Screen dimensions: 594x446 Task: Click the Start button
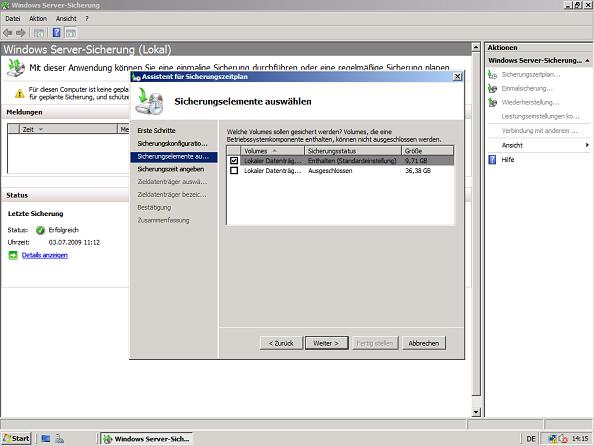16,439
